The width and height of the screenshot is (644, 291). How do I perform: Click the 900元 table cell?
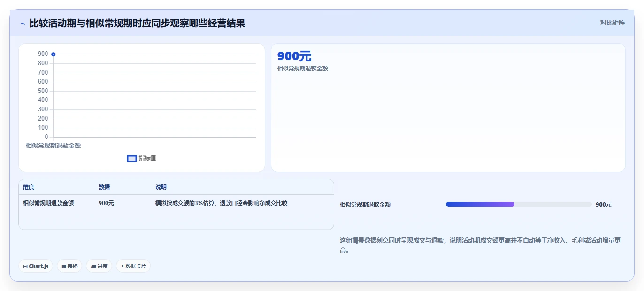[x=106, y=203]
